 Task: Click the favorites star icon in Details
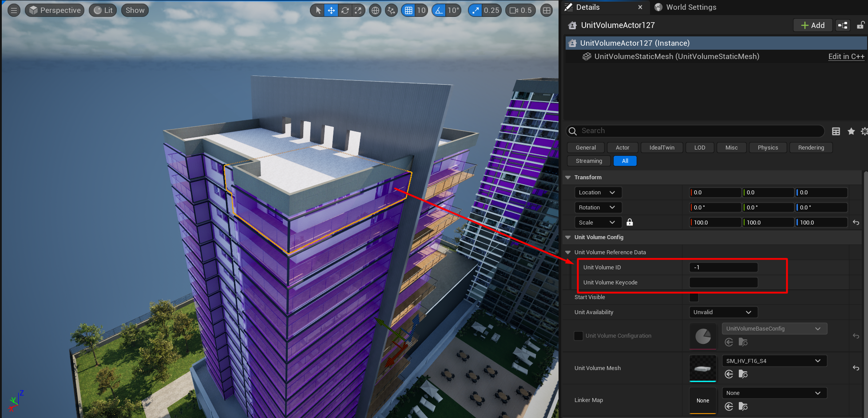tap(851, 131)
